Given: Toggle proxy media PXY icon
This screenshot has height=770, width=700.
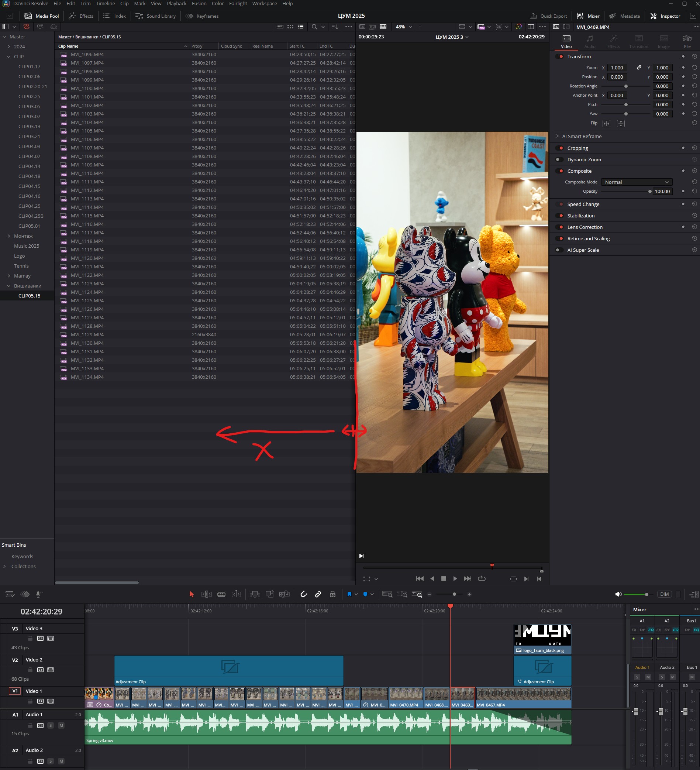Looking at the screenshot, I should pos(481,27).
